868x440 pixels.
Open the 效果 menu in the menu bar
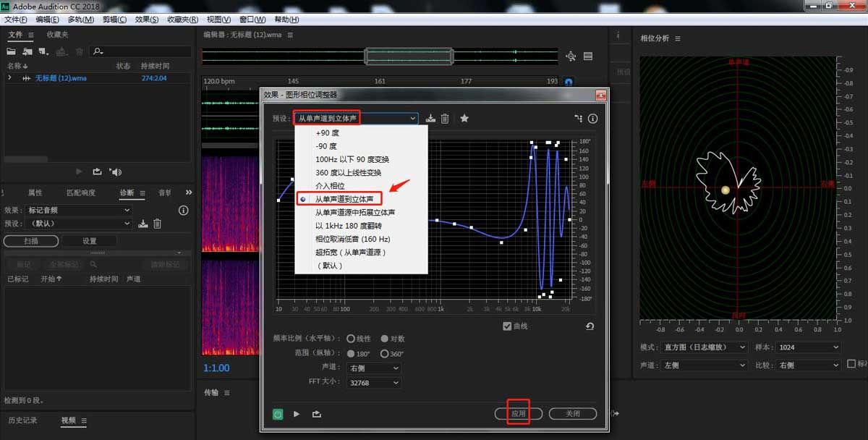coord(142,20)
